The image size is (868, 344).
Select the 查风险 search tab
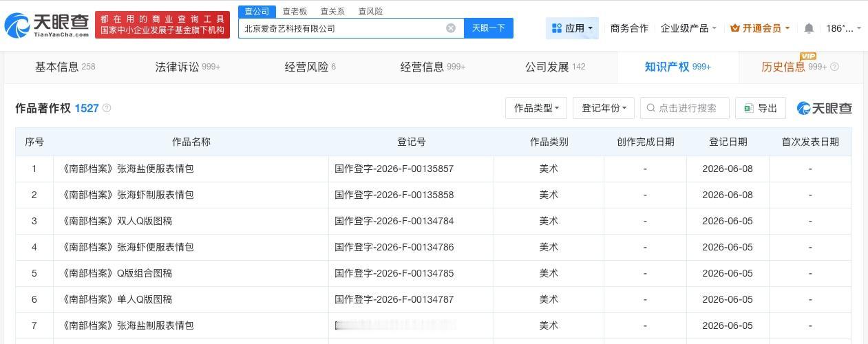point(370,11)
